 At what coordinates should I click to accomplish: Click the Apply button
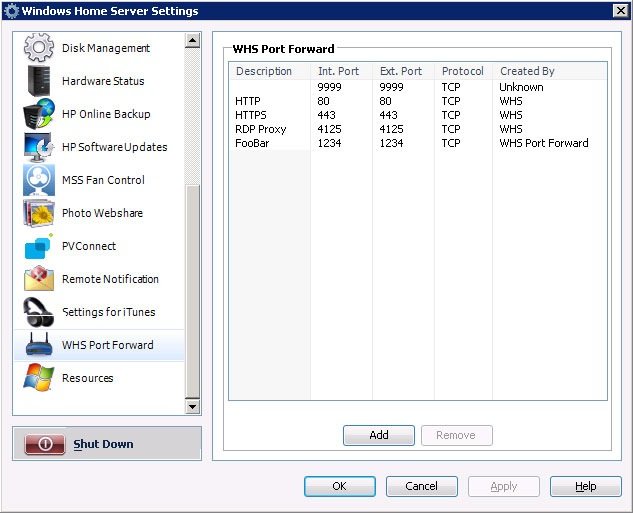pyautogui.click(x=503, y=486)
